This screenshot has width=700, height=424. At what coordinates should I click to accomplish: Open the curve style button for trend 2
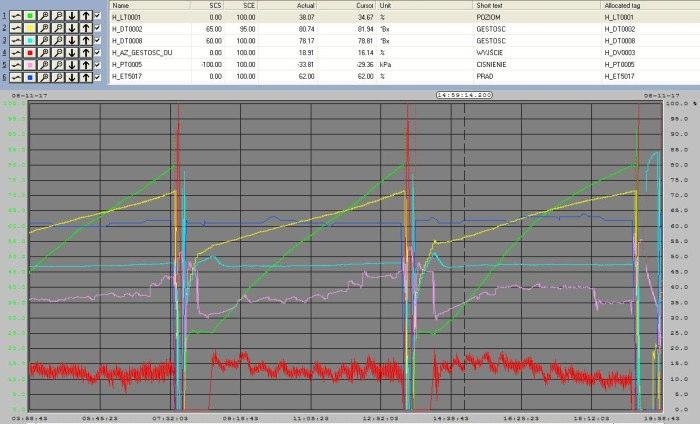16,28
